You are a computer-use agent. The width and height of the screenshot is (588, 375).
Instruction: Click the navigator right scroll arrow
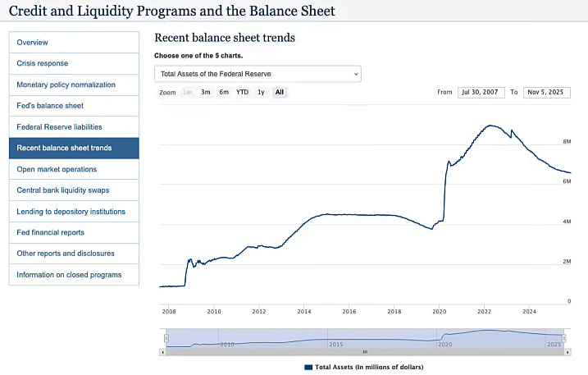[567, 352]
